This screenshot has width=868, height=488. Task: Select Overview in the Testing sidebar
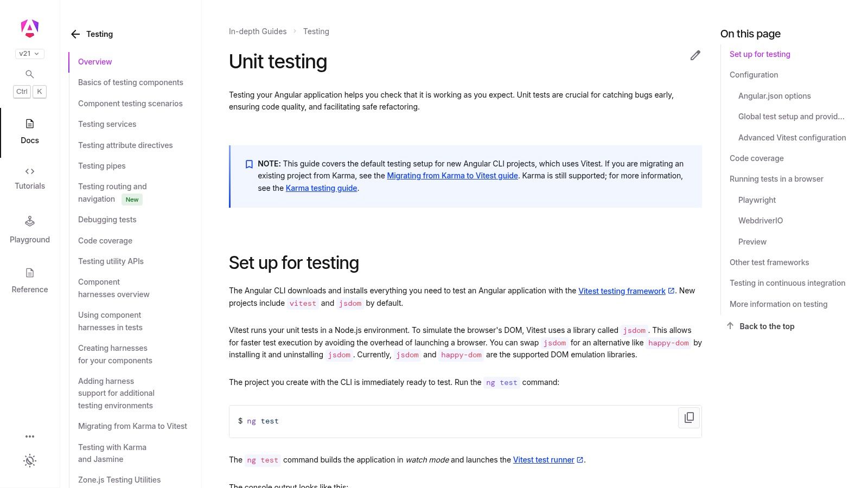click(95, 61)
